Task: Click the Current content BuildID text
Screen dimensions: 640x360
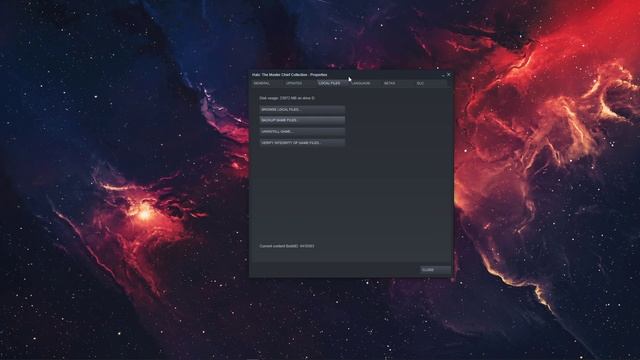Action: click(287, 246)
